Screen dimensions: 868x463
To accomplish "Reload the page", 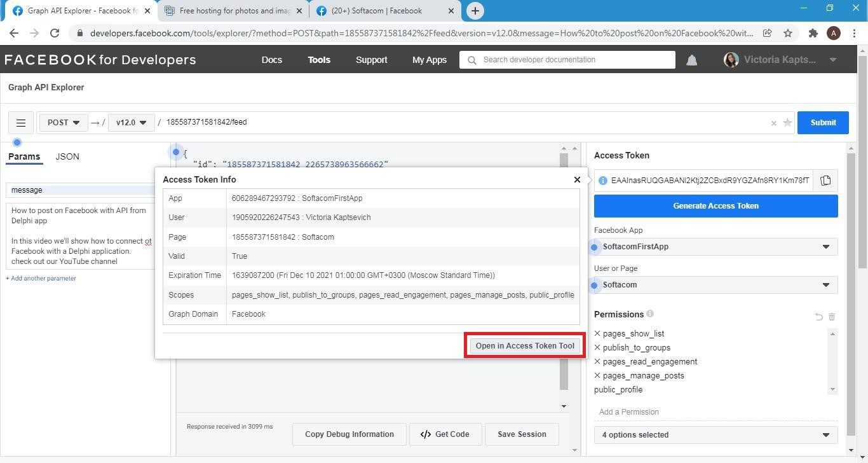I will point(55,33).
